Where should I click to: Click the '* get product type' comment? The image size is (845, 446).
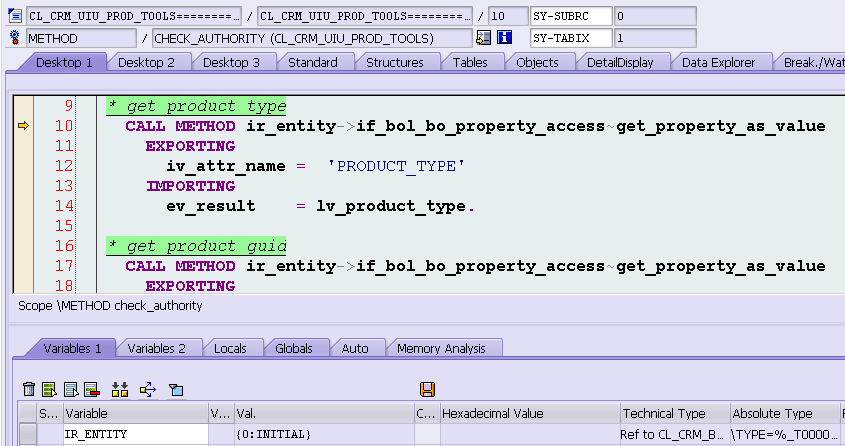196,106
